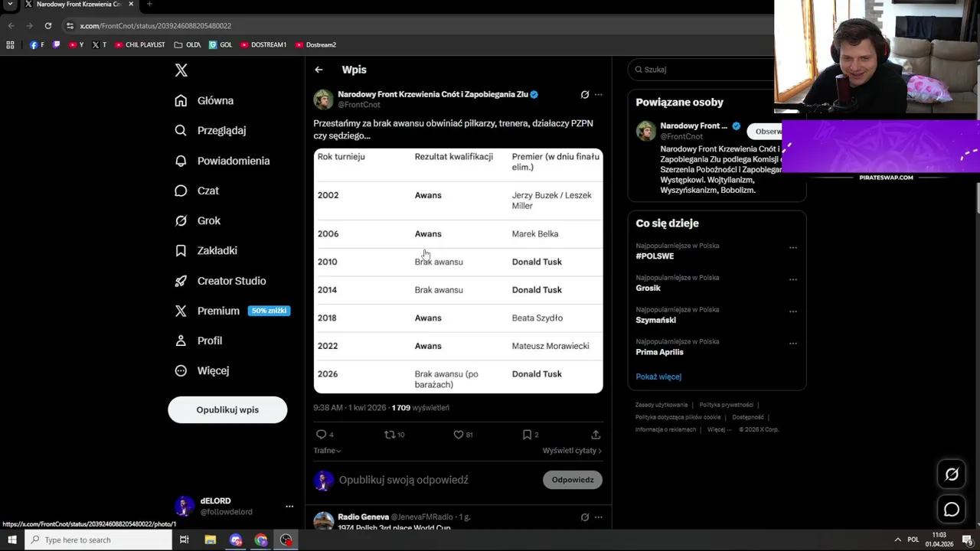Viewport: 980px width, 551px height.
Task: Open browser apps grid icon
Action: coord(10,45)
